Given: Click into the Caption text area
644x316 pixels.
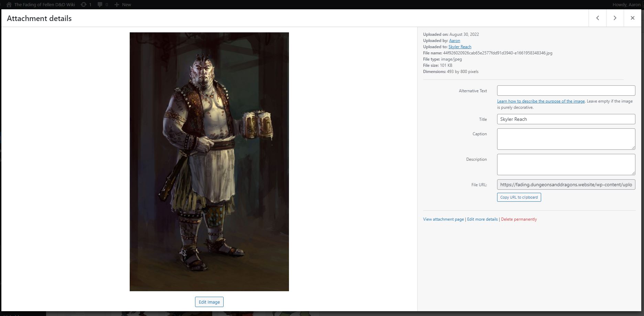Looking at the screenshot, I should [566, 139].
